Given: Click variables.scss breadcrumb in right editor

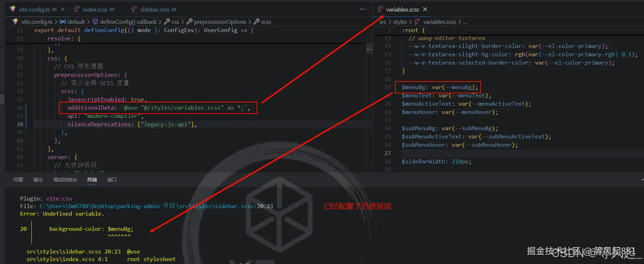Looking at the screenshot, I should click(439, 22).
